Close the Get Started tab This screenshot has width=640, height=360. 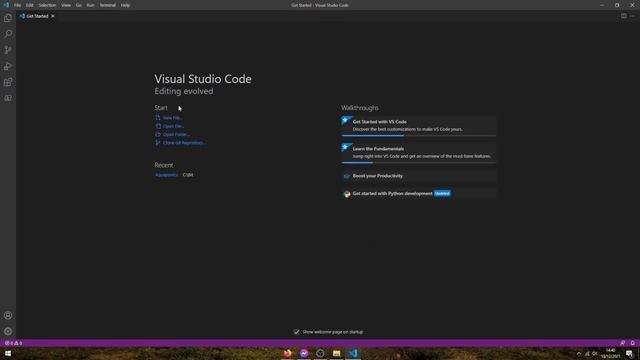53,16
